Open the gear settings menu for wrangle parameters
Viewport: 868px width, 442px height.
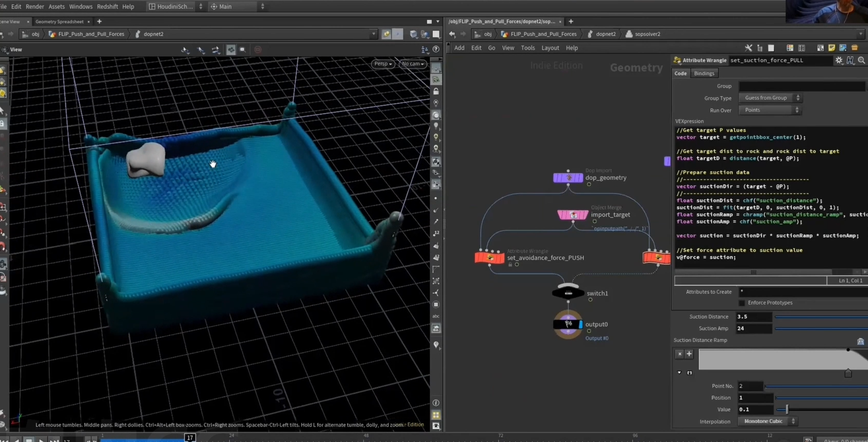pyautogui.click(x=839, y=60)
